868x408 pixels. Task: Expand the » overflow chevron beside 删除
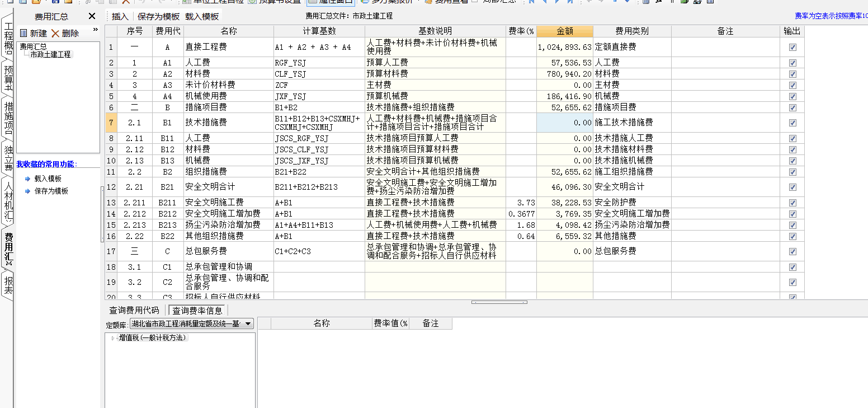click(x=95, y=29)
